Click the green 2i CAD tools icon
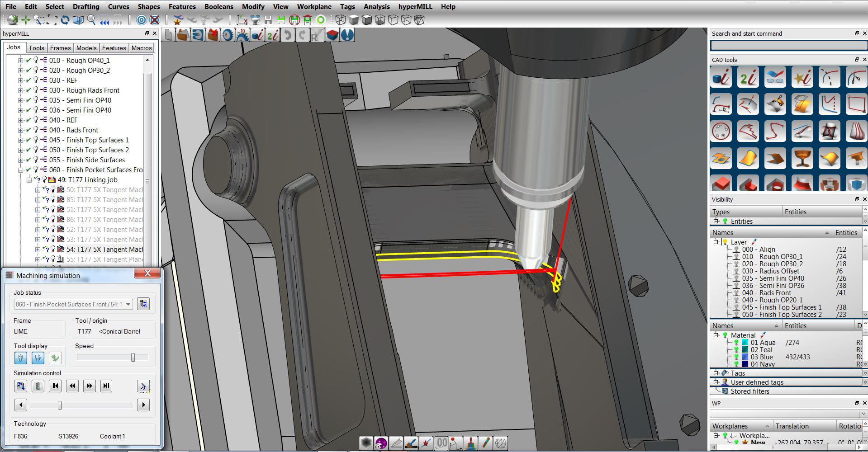 click(x=748, y=77)
